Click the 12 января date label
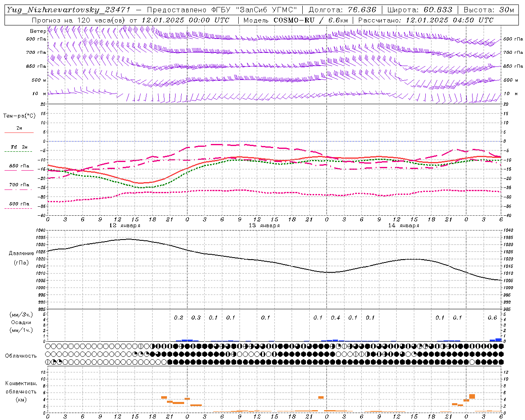The height and width of the screenshot is (420, 525). 125,226
